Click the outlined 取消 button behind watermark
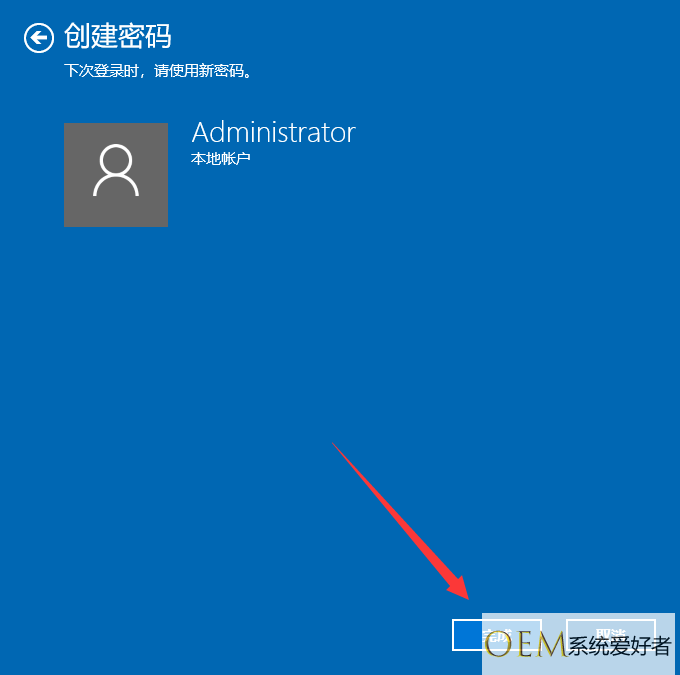Image resolution: width=680 pixels, height=675 pixels. (611, 635)
